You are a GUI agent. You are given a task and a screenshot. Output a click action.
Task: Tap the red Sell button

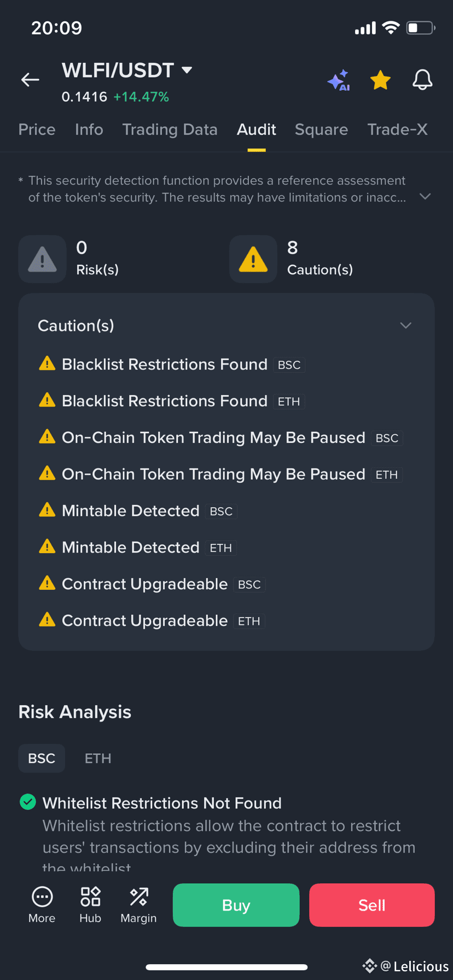coord(372,905)
